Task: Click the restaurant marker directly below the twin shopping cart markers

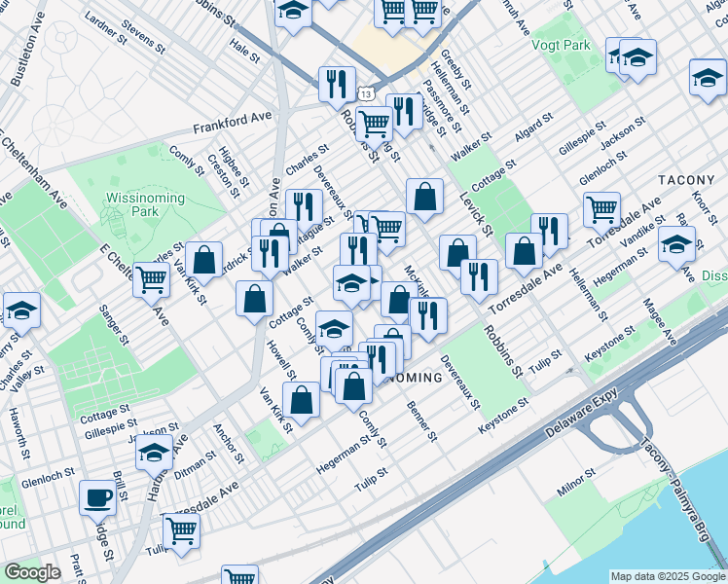Action: point(358,252)
